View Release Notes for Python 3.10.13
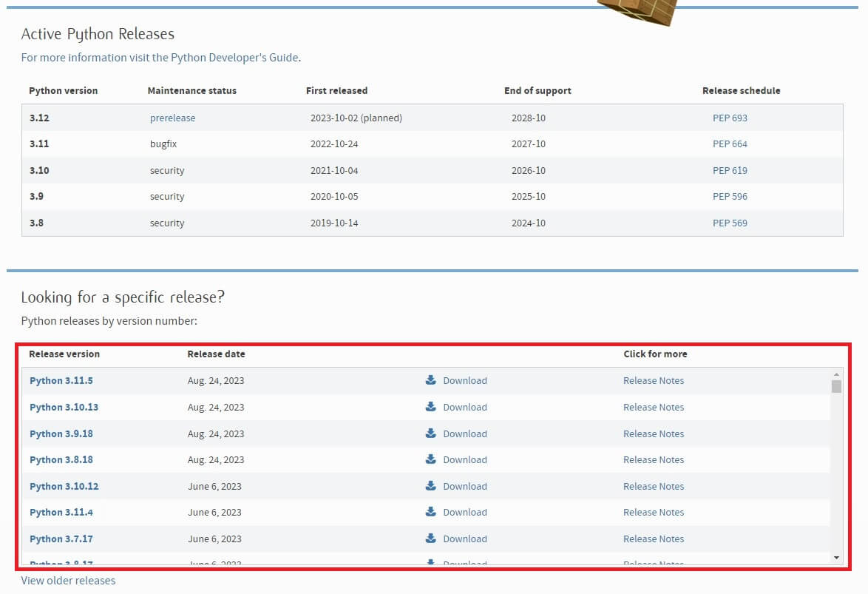This screenshot has width=868, height=594. click(653, 408)
